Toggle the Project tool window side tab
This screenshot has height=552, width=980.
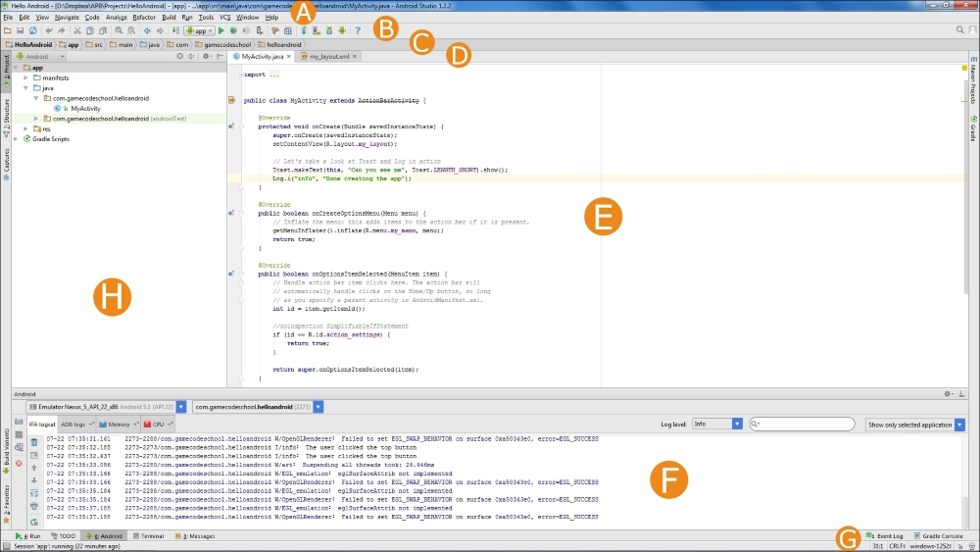coord(6,70)
